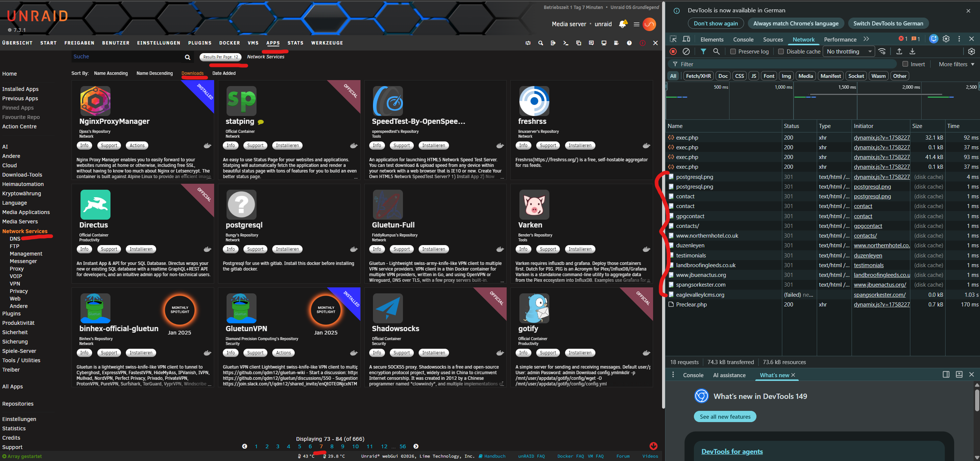Click Switch DevTools to German button
Image resolution: width=980 pixels, height=461 pixels.
[888, 24]
